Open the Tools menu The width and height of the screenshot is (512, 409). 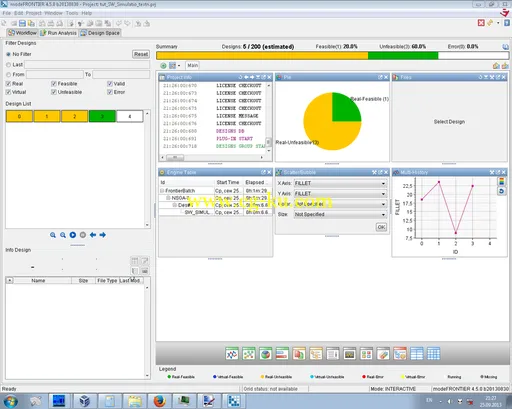click(72, 13)
